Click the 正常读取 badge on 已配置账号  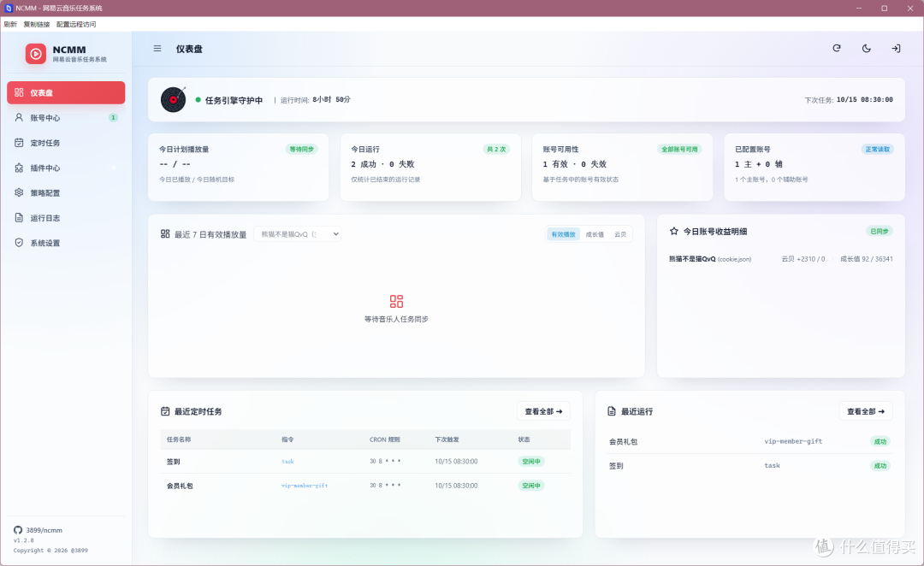[878, 149]
